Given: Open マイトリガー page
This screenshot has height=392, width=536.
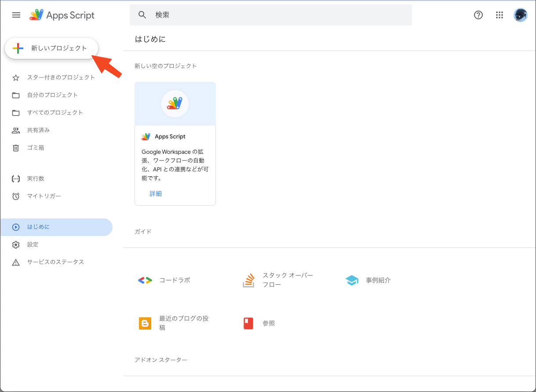Looking at the screenshot, I should tap(44, 196).
